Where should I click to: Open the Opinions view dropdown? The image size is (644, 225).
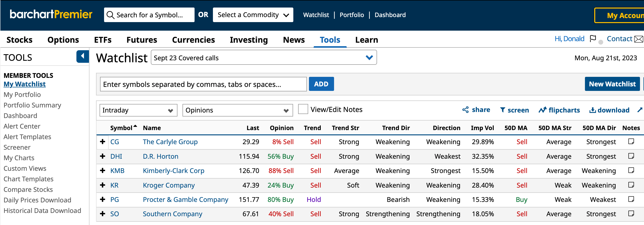[238, 110]
